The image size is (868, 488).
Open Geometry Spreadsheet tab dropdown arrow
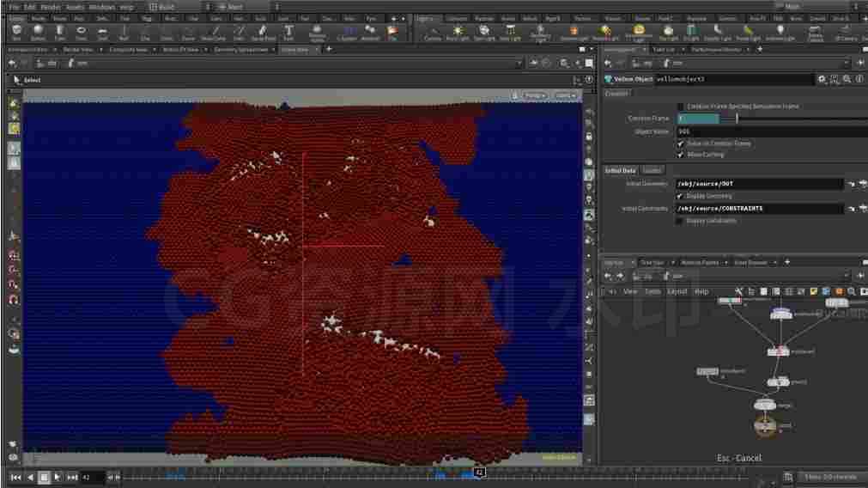(274, 50)
